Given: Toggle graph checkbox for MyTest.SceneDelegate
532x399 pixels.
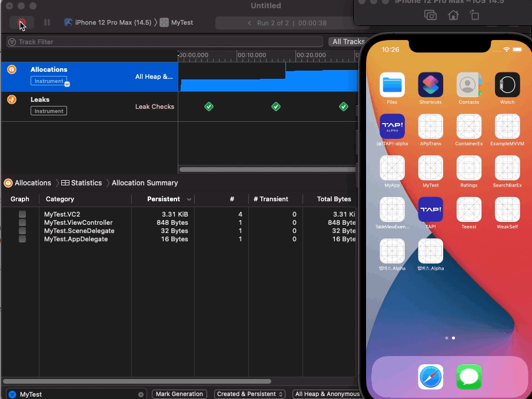Looking at the screenshot, I should 22,231.
